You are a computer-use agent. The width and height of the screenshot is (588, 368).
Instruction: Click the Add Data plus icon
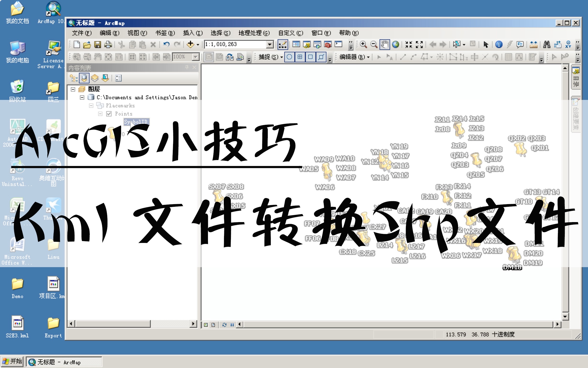click(x=190, y=44)
